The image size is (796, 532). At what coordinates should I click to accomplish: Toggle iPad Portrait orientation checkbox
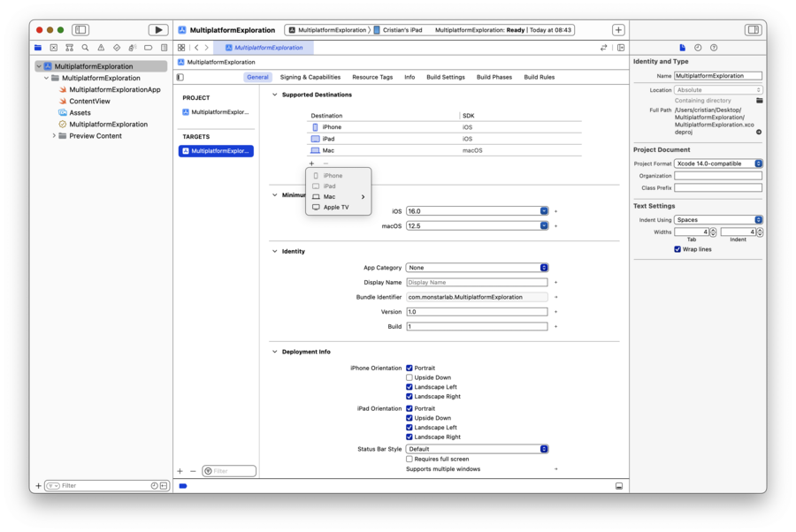click(409, 408)
